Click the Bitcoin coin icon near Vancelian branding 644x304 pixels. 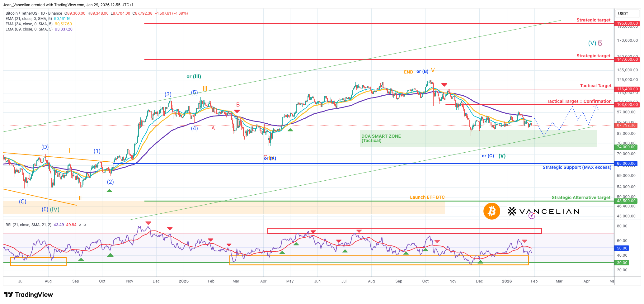[x=491, y=211]
